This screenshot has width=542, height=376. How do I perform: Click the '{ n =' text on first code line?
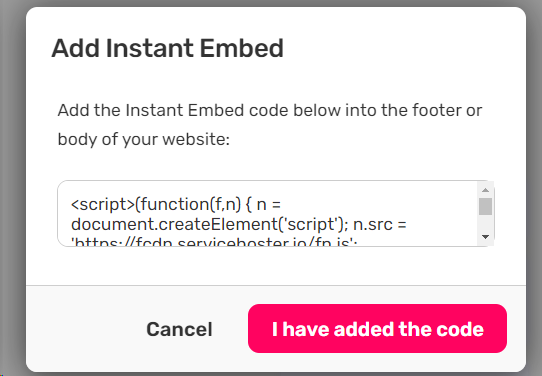pos(263,204)
